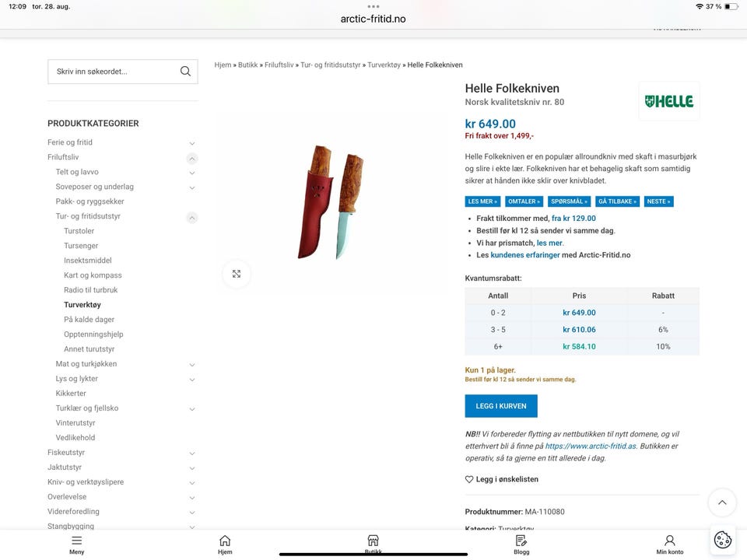
Task: Click the scroll-to-top arrow button
Action: [x=722, y=502]
